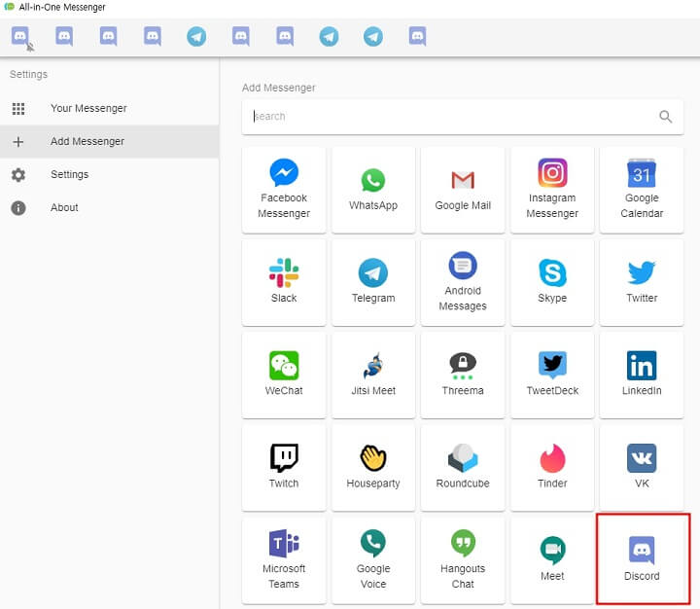The image size is (700, 609).
Task: Switch to first Telegram tab in top bar
Action: point(196,36)
